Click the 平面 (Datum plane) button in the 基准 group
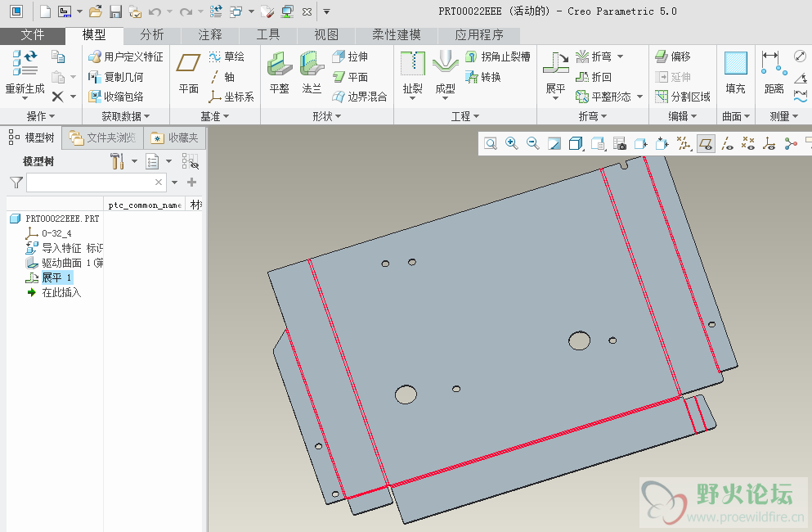 pos(189,72)
